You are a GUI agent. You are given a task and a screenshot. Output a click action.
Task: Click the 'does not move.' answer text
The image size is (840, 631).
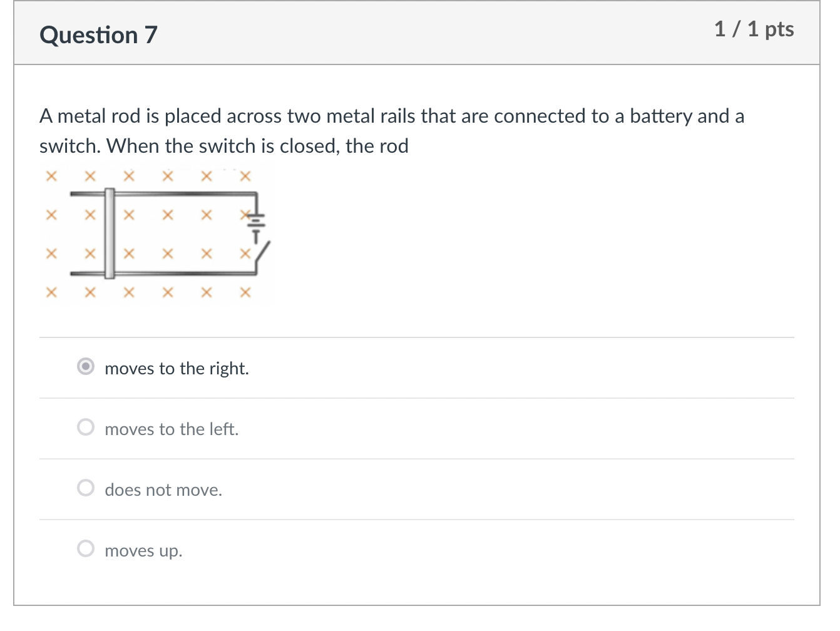[x=163, y=490]
